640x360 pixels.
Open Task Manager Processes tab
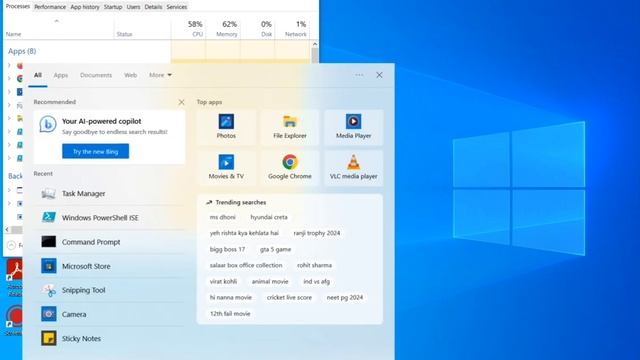coord(18,7)
